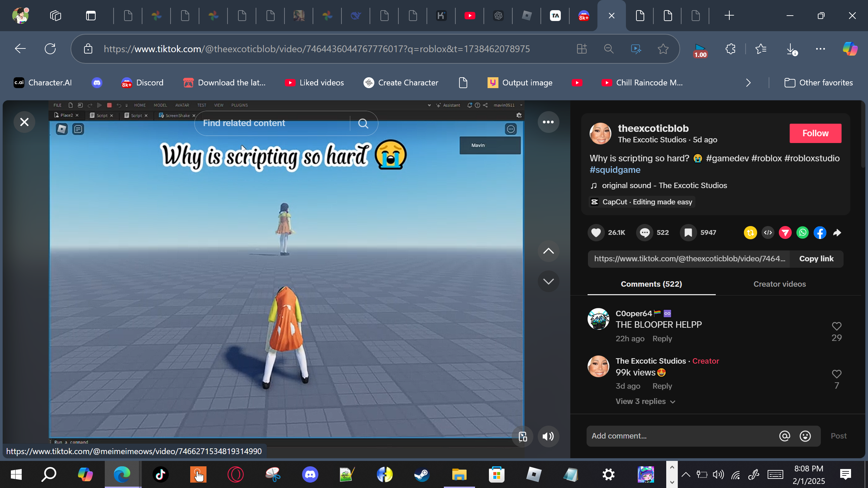Select the Comments (522) tab
Screen dimensions: 868x488
(x=651, y=284)
